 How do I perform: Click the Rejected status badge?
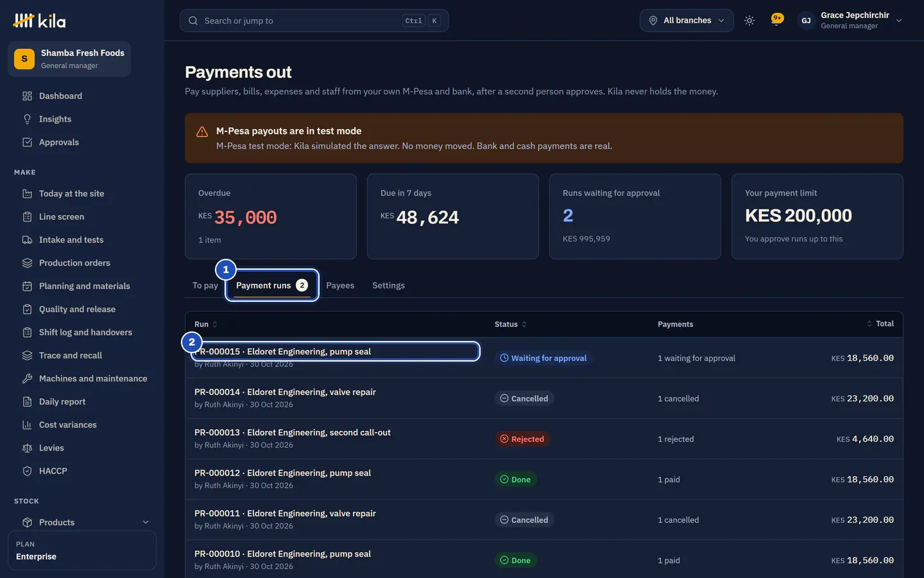tap(522, 439)
